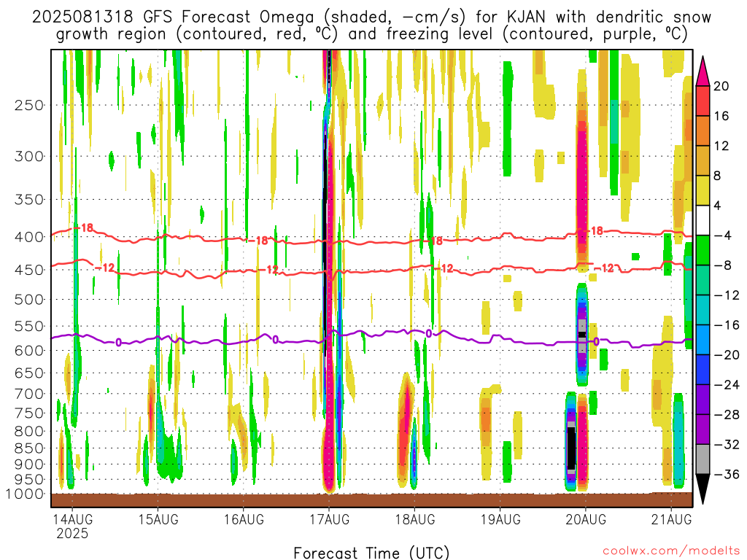This screenshot has width=747, height=560.
Task: Click the 21AUG date label
Action: point(672,519)
